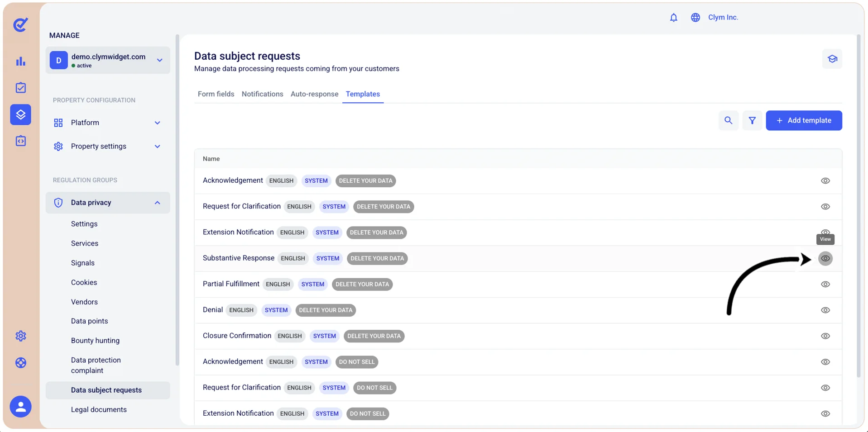
Task: View the Do Not Sell Acknowledgement template
Action: point(825,362)
